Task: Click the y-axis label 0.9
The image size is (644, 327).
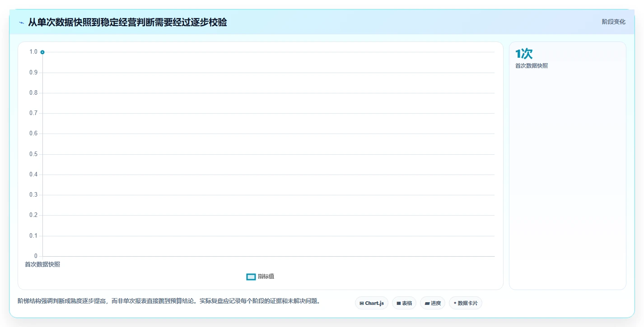Action: [x=33, y=73]
